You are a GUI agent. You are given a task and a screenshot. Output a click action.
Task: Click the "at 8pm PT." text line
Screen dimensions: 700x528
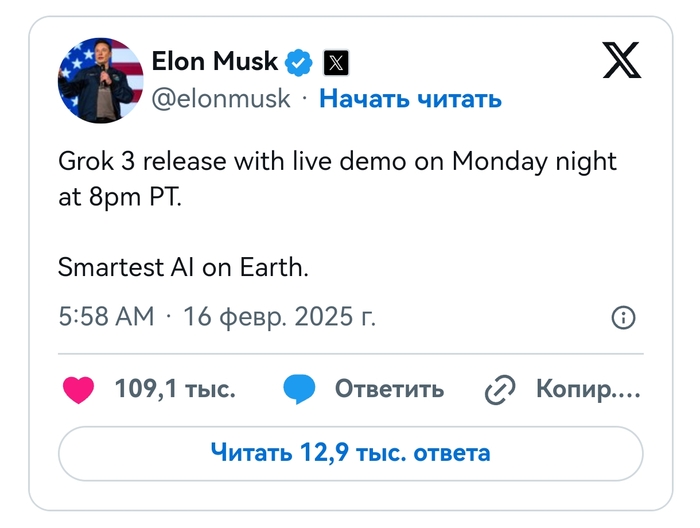(x=120, y=196)
